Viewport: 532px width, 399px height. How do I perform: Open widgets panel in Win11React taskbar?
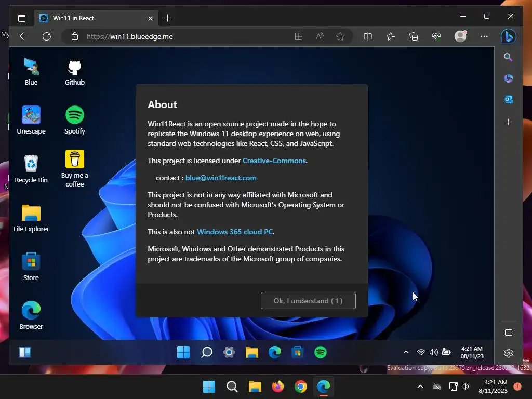coord(25,352)
